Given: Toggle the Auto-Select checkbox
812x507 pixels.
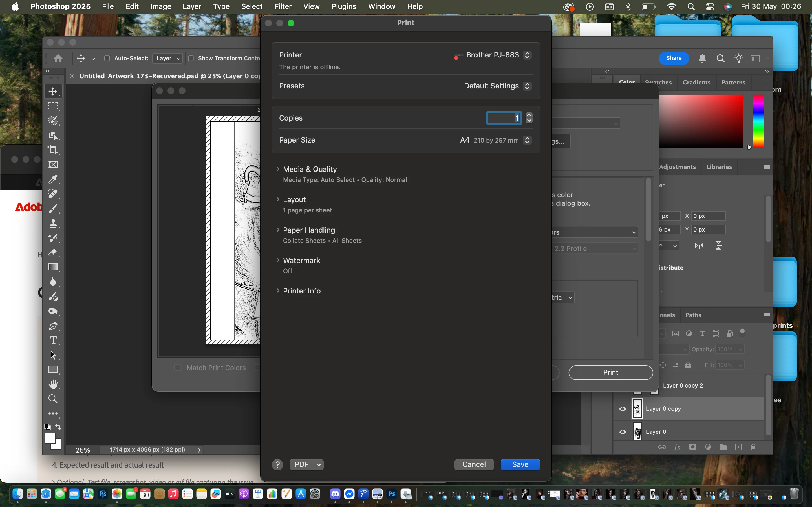Looking at the screenshot, I should tap(107, 58).
